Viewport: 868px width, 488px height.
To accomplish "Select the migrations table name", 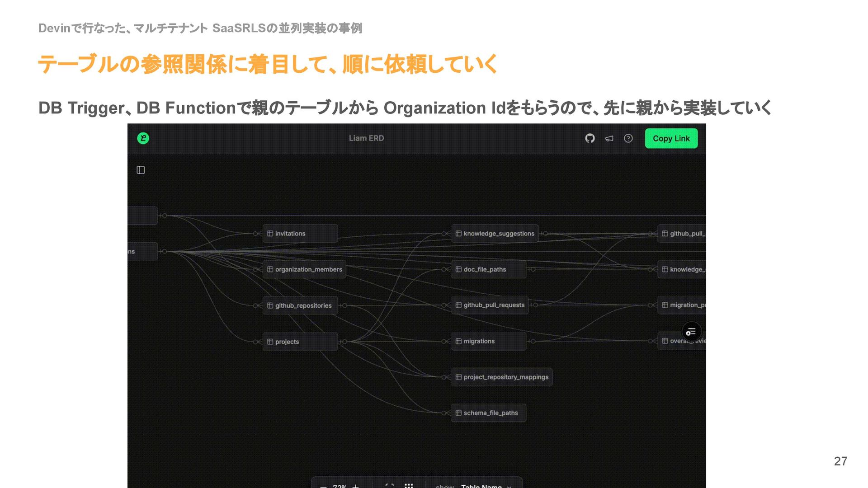I will 479,341.
